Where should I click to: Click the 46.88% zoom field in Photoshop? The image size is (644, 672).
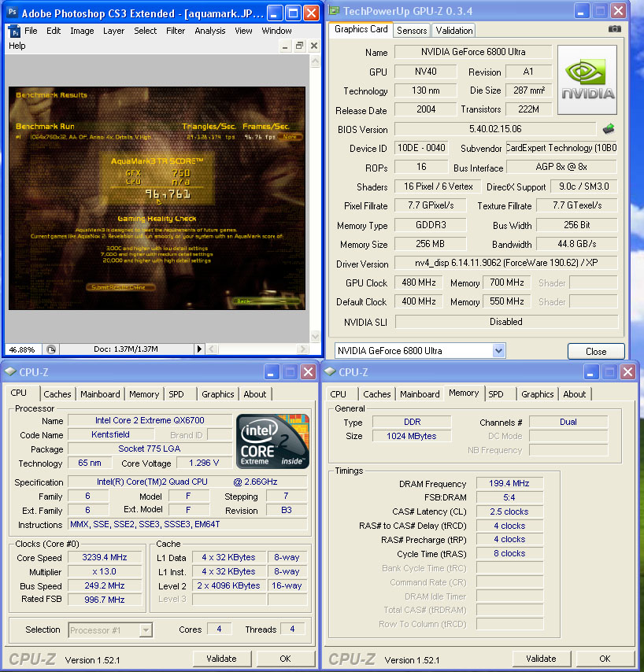pos(22,349)
